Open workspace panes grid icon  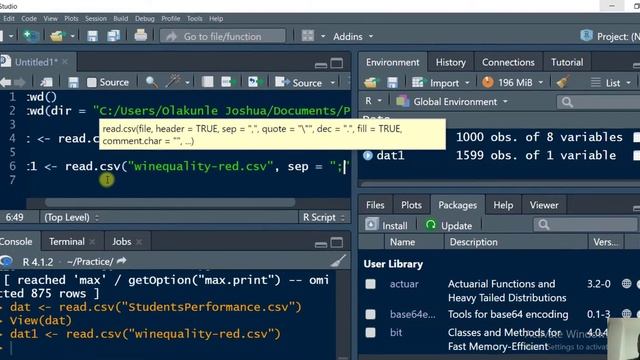(x=308, y=36)
